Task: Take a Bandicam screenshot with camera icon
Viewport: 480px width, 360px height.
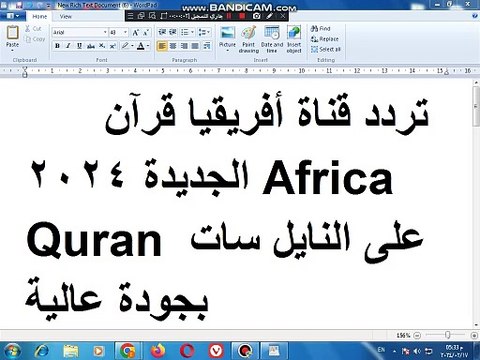Action: click(256, 16)
